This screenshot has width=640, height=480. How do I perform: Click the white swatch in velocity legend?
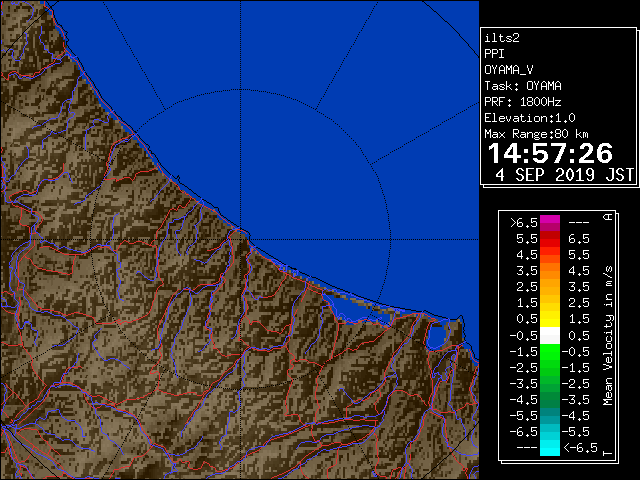550,336
